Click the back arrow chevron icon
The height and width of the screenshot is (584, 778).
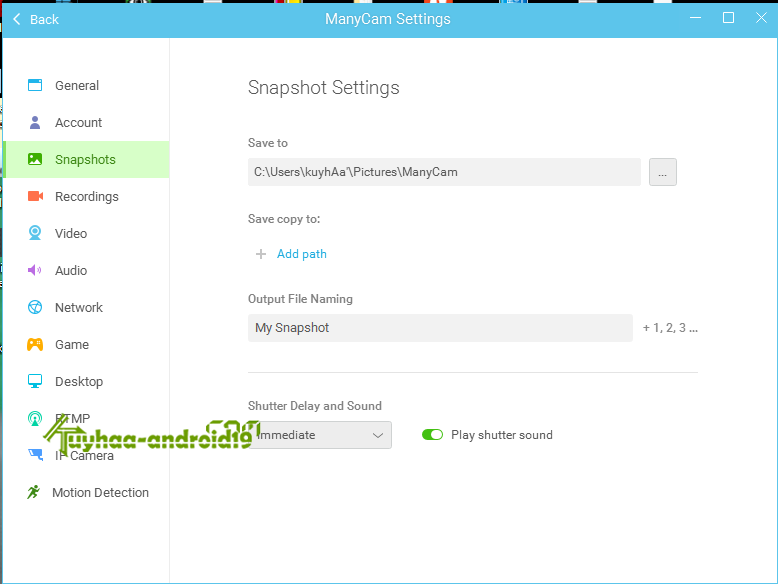(x=17, y=19)
